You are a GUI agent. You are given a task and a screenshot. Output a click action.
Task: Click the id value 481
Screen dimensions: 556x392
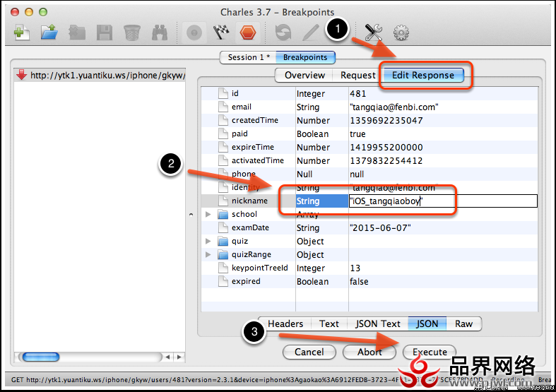(x=357, y=93)
